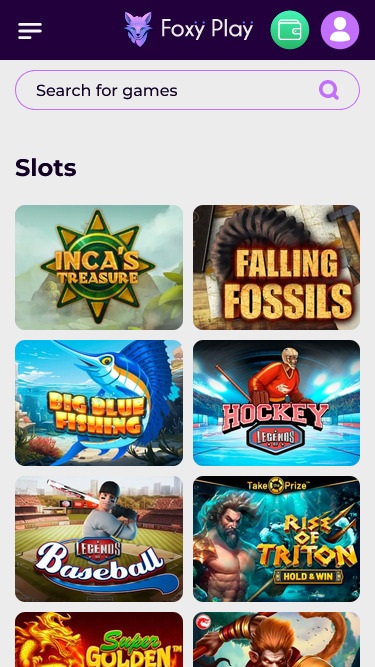Click the magnifying glass search icon

(329, 90)
